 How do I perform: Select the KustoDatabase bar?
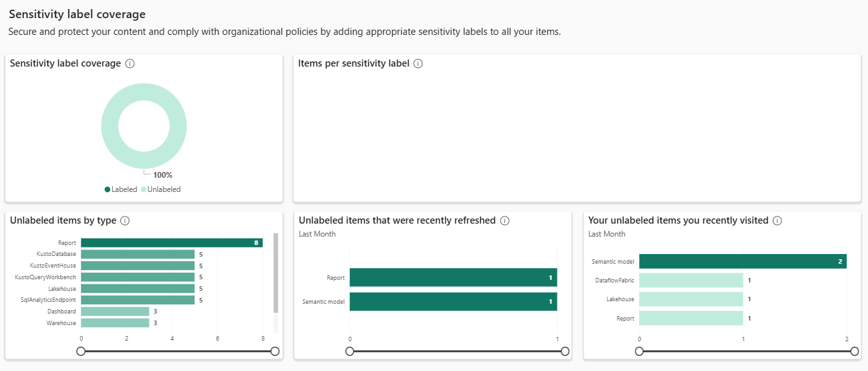(x=137, y=254)
